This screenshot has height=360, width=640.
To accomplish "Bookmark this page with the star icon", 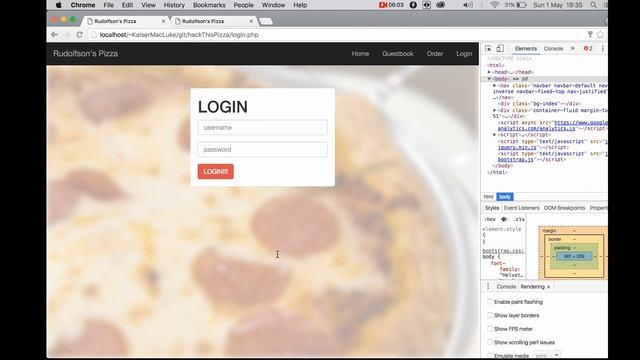I will click(x=600, y=35).
